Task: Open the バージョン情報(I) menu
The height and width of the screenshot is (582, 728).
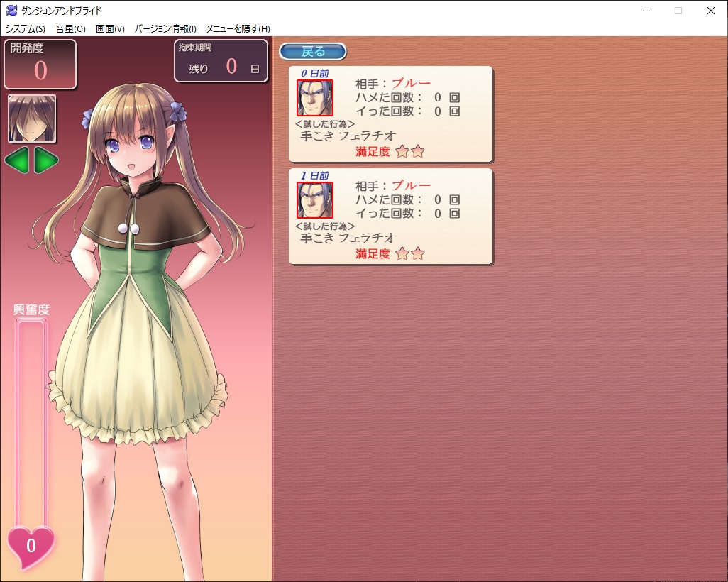Action: coord(165,29)
